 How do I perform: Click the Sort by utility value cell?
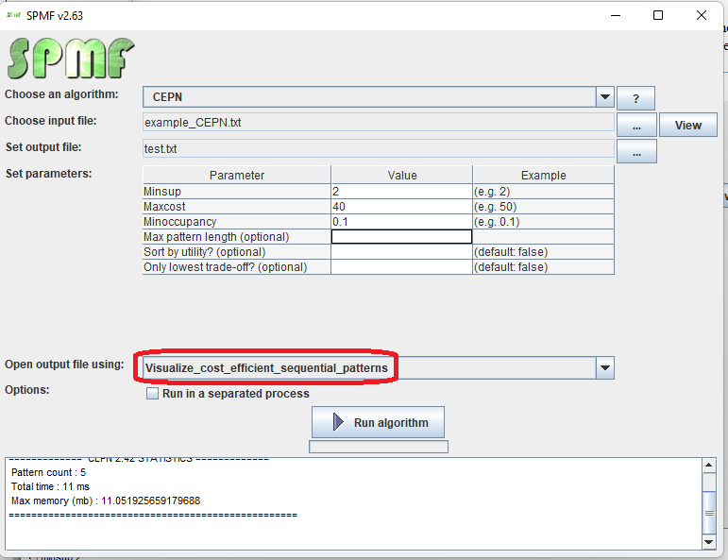[401, 252]
